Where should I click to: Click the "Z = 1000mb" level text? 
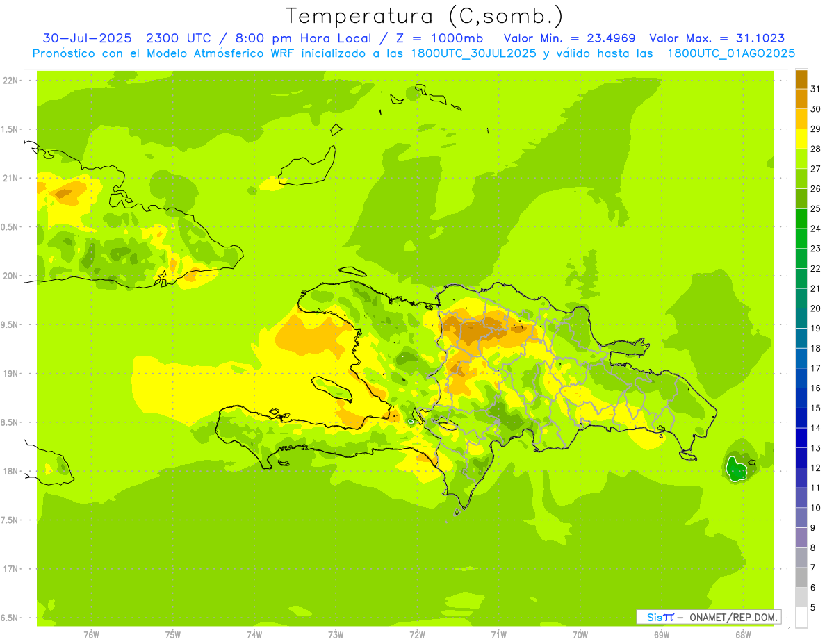(x=439, y=38)
